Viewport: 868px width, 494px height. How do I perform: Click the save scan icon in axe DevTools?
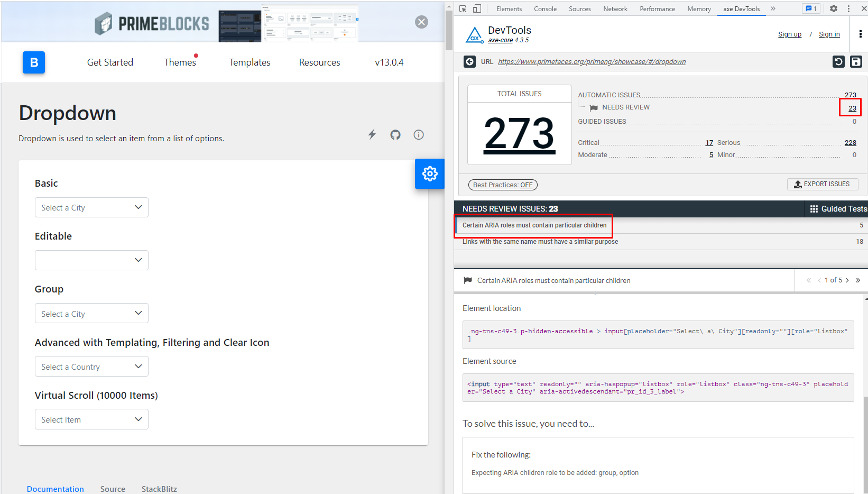856,61
